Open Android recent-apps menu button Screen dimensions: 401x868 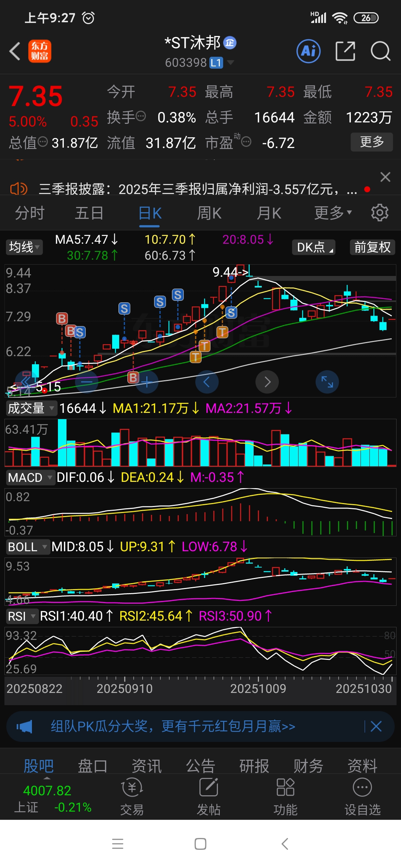[x=118, y=844]
